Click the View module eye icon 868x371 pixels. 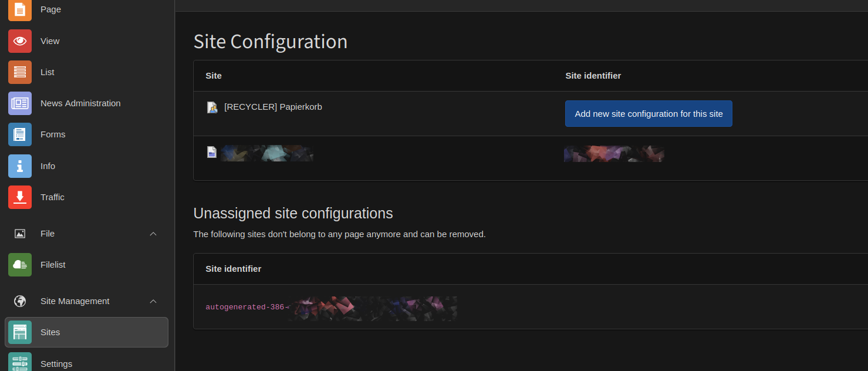click(20, 41)
